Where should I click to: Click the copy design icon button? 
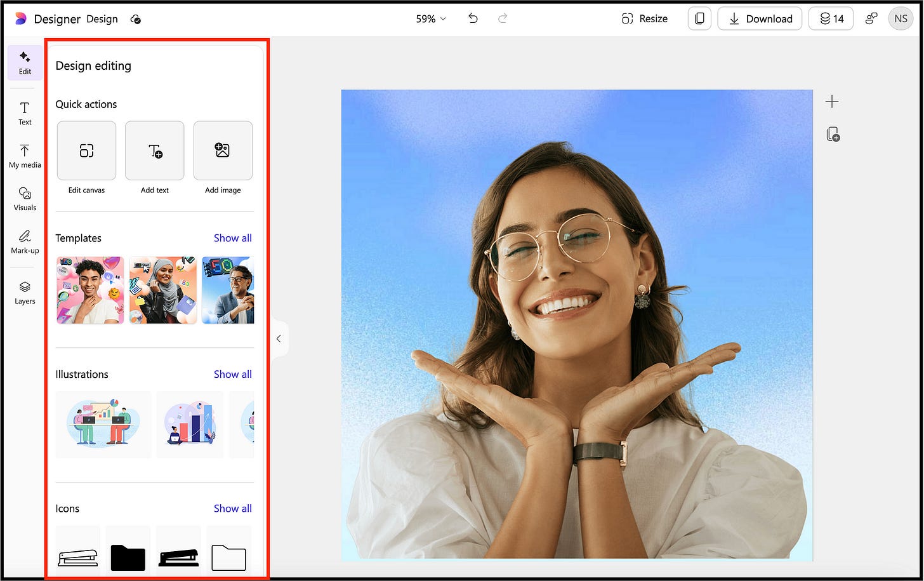[699, 18]
